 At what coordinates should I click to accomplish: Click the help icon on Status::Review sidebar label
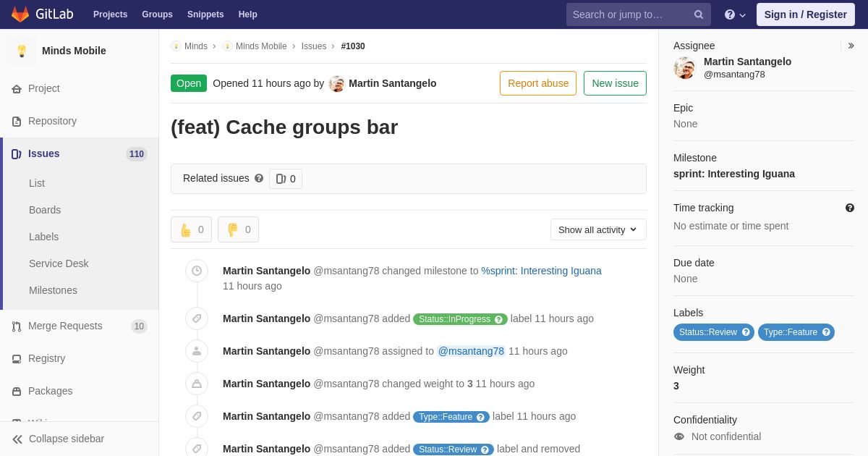click(746, 332)
